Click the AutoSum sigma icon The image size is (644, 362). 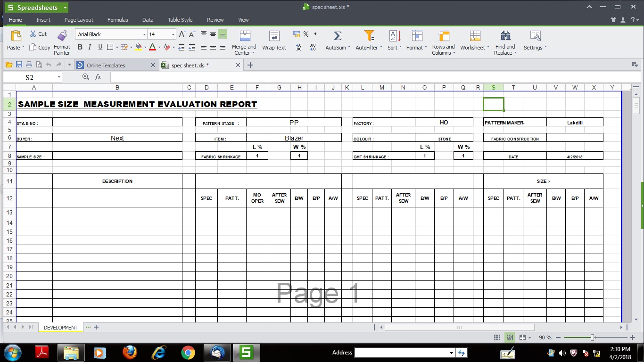pos(337,36)
